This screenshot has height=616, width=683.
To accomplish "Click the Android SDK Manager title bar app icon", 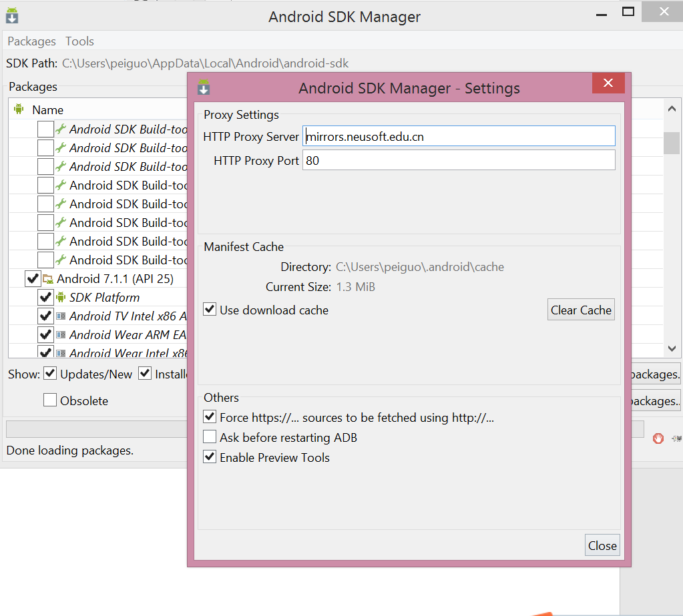I will [x=12, y=15].
